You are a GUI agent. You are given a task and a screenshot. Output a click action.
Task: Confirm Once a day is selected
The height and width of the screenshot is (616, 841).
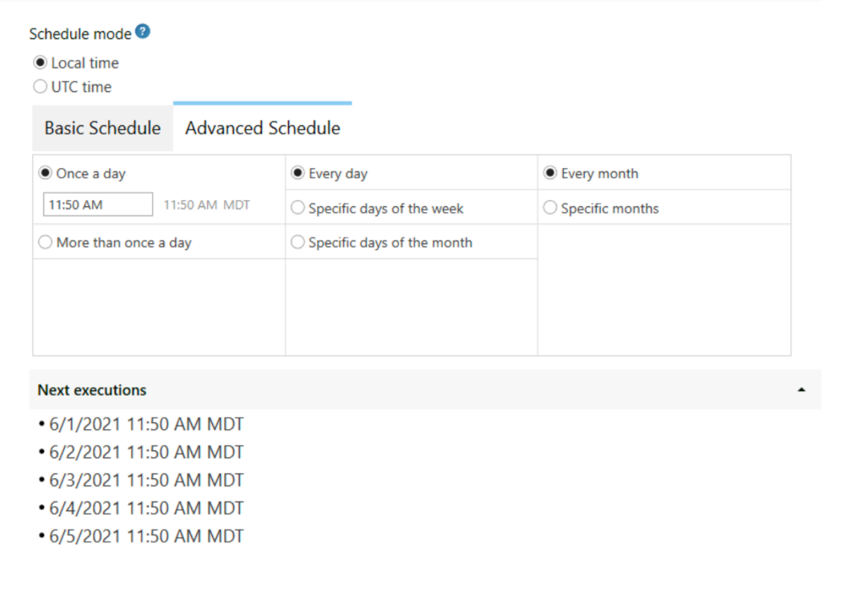pos(46,173)
